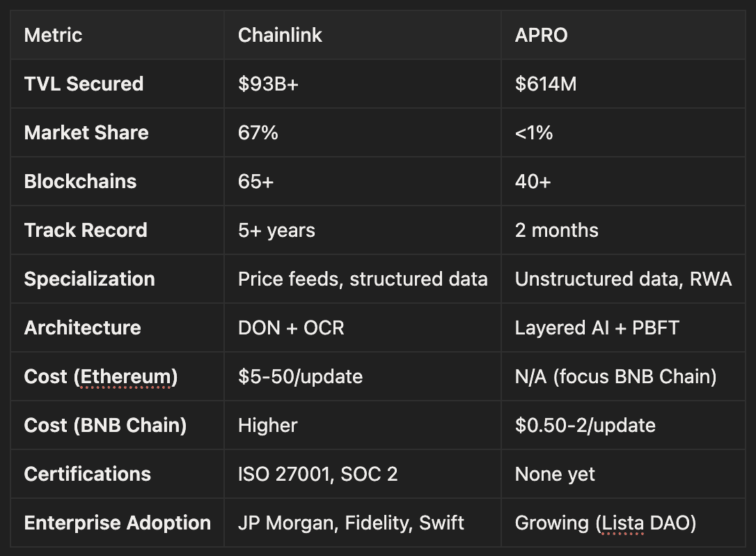Click the Price feeds, structured data cell
The image size is (756, 556).
363,279
